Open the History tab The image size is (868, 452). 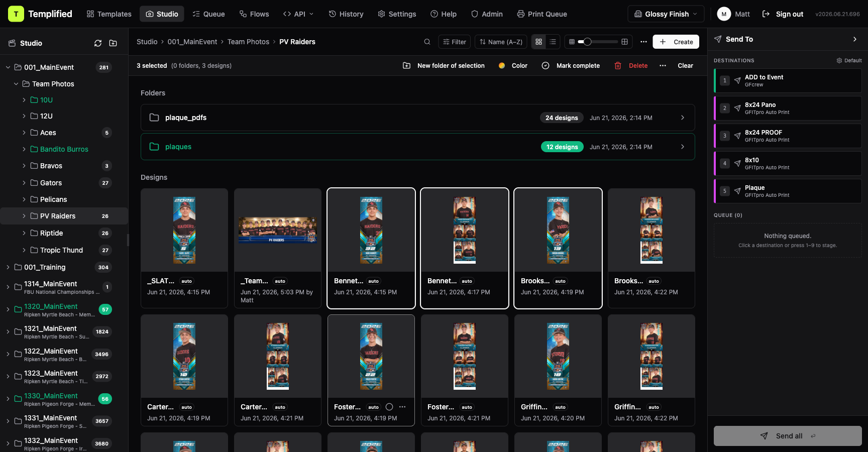346,14
